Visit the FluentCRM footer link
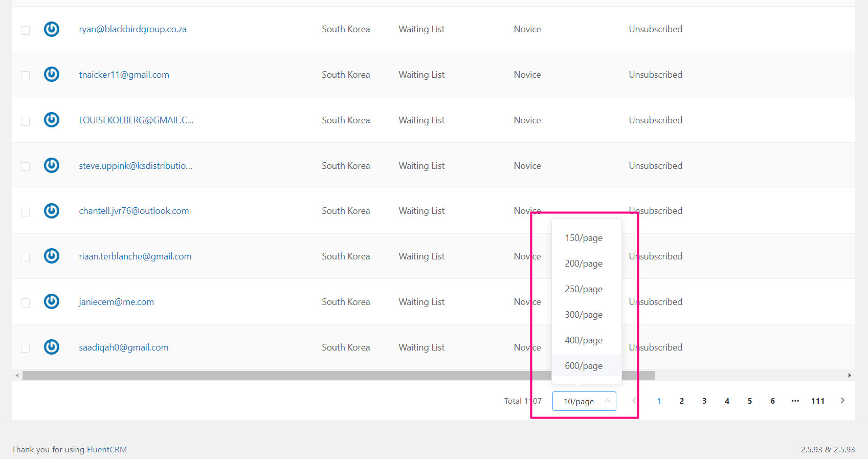This screenshot has height=459, width=868. click(107, 449)
